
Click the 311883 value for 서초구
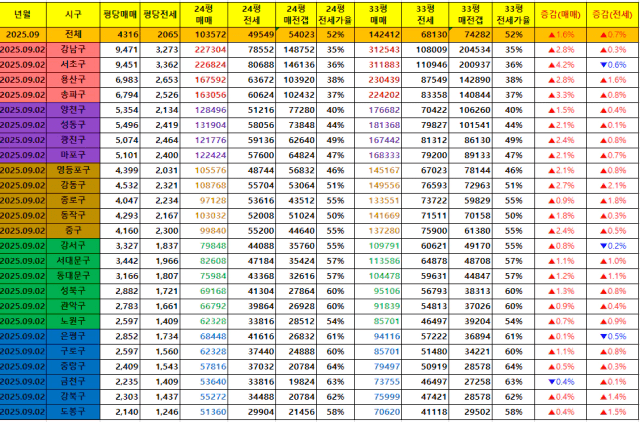click(378, 65)
